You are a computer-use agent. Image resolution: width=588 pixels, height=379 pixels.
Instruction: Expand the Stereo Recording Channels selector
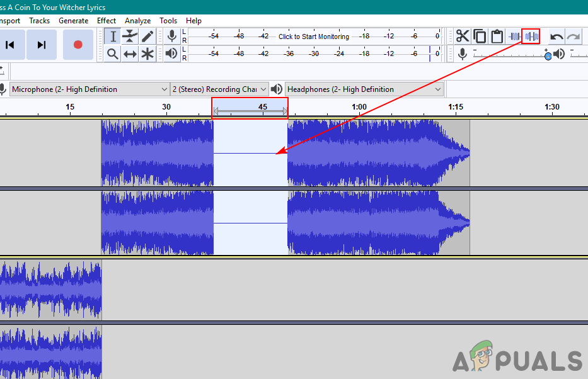tap(219, 89)
